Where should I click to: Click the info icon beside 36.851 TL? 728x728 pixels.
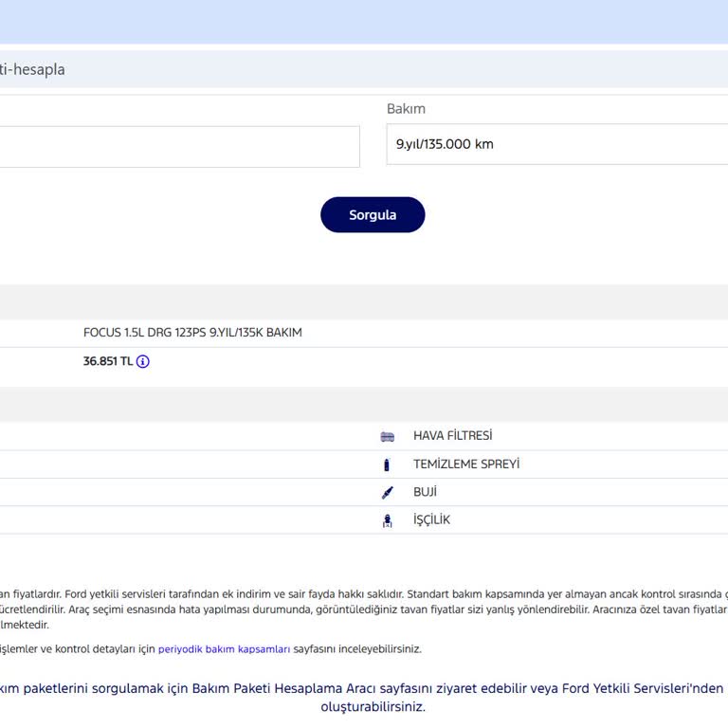(143, 361)
